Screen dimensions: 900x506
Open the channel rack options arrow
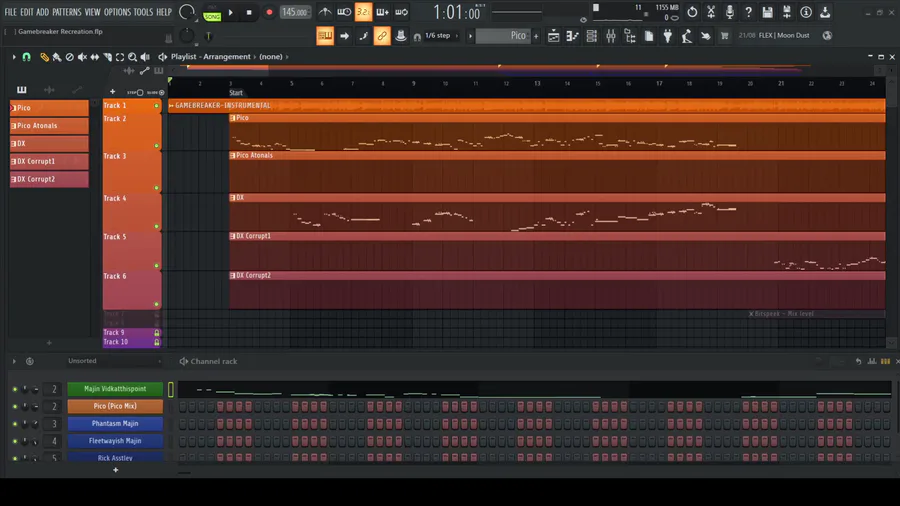14,361
